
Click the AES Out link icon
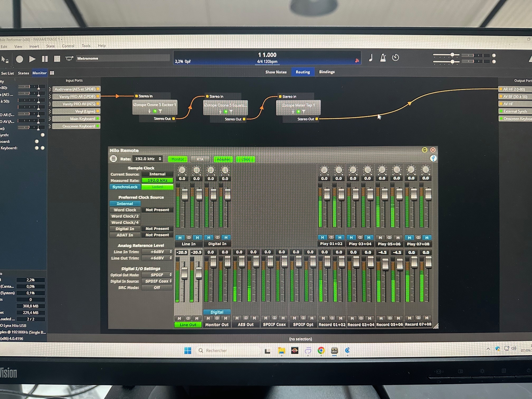click(x=246, y=318)
